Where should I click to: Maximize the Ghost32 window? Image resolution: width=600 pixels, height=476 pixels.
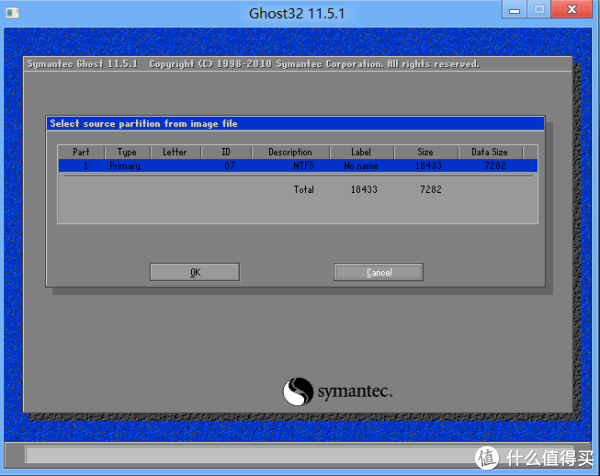(539, 10)
